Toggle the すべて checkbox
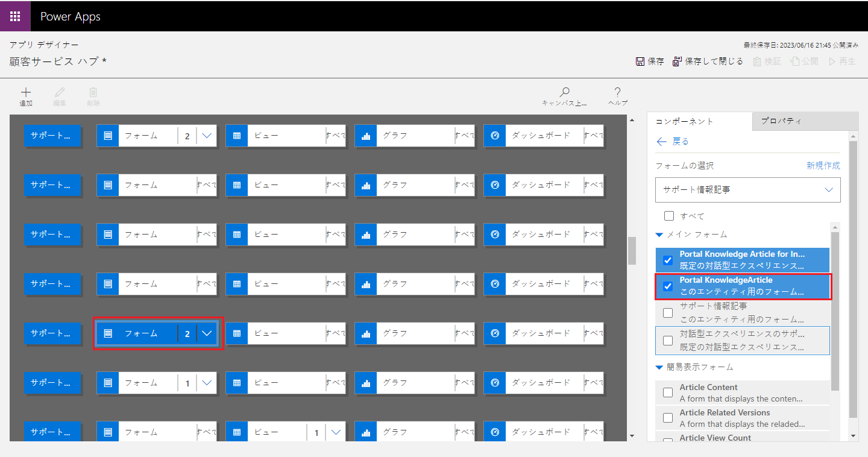The image size is (868, 457). [668, 216]
